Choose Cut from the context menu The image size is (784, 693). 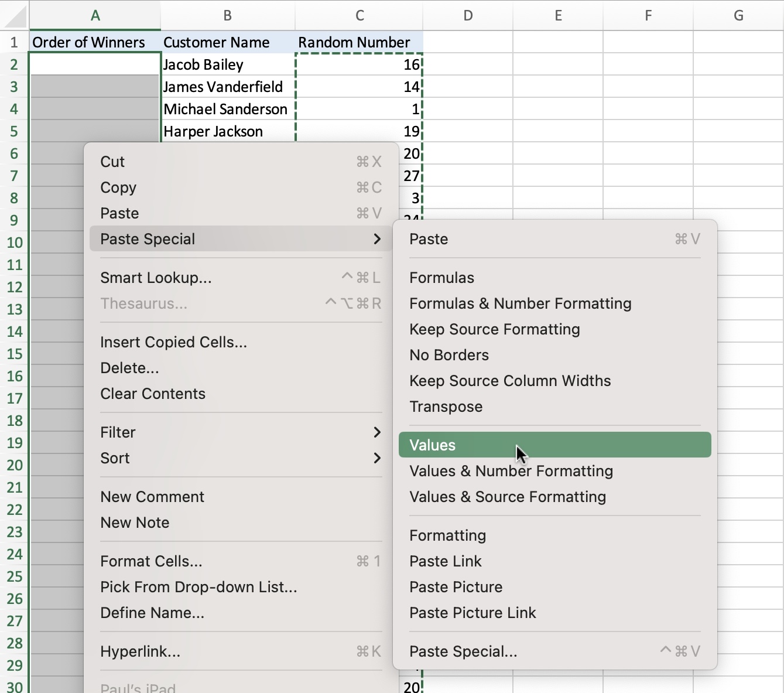click(241, 162)
